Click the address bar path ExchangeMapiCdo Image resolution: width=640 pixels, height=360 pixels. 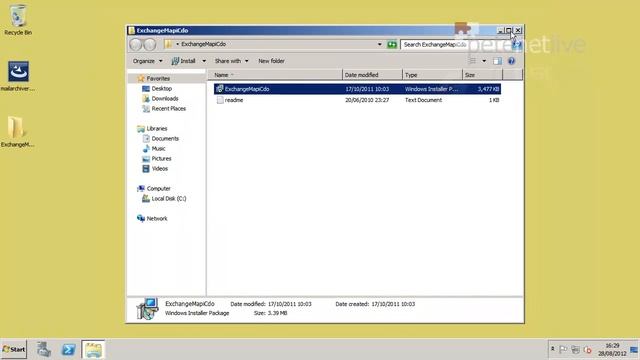click(x=203, y=44)
